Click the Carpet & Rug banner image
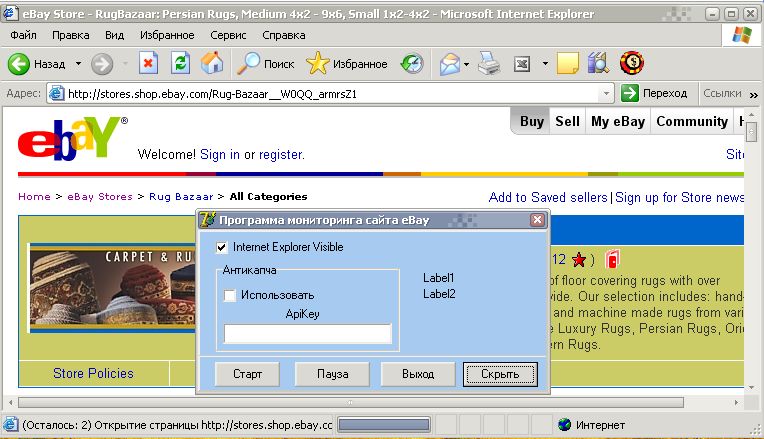The width and height of the screenshot is (764, 439). point(113,288)
